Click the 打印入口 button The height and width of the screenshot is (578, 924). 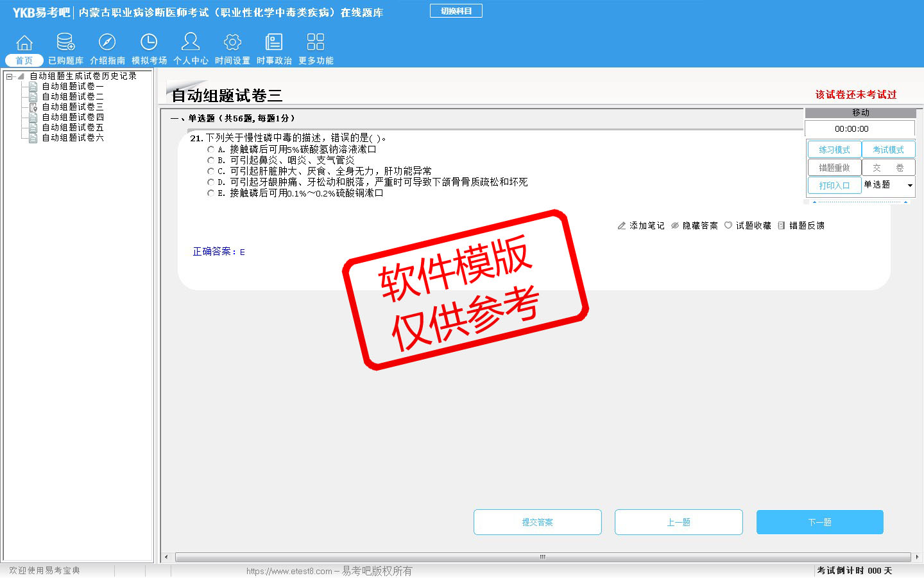[x=834, y=186]
